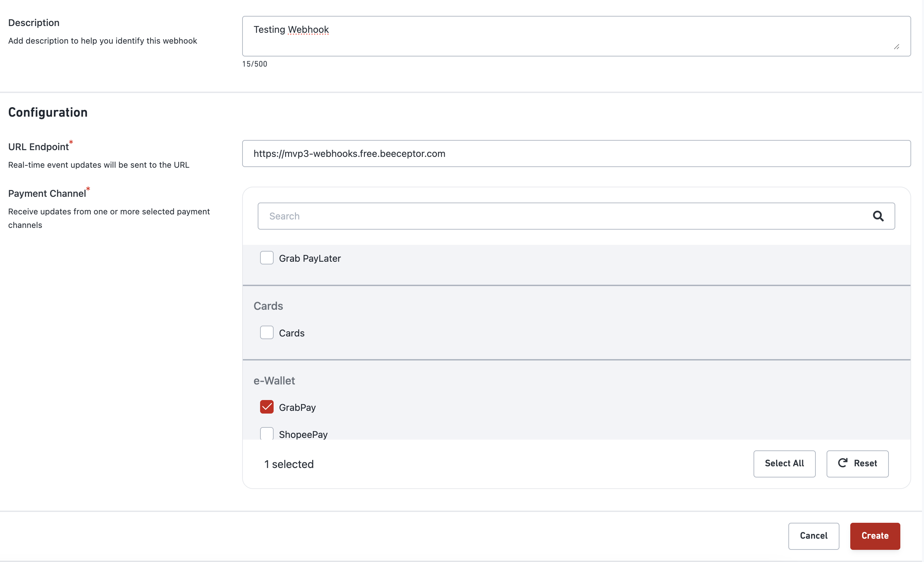
Task: Grab the description textarea resize handle
Action: point(896,47)
